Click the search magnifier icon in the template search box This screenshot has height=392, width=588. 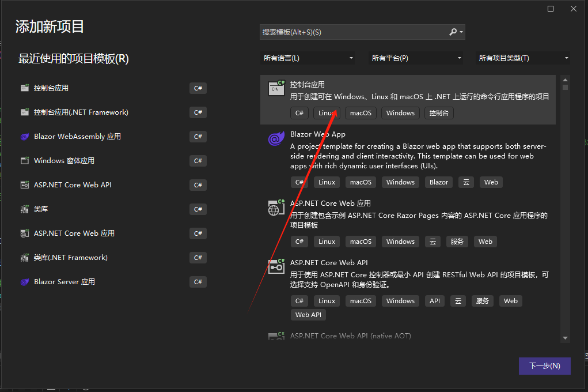(x=453, y=32)
